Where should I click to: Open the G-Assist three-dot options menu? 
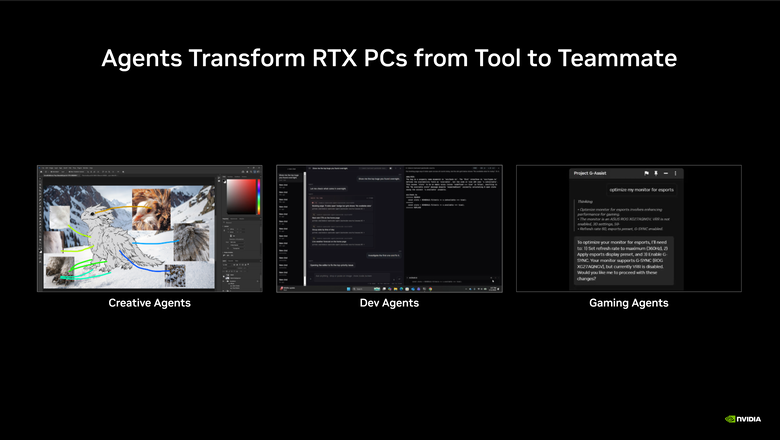675,173
